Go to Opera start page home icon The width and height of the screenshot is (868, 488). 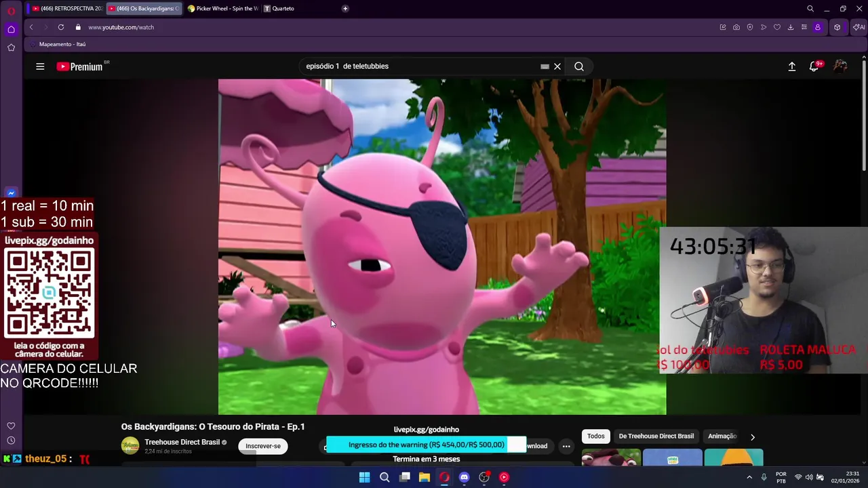[x=11, y=29]
